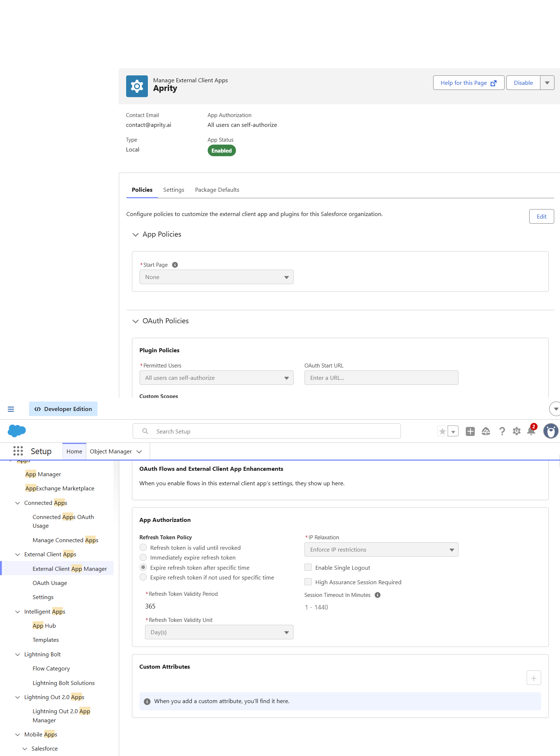The height and width of the screenshot is (756, 560).
Task: Open the setup gear menu icon
Action: (x=517, y=431)
